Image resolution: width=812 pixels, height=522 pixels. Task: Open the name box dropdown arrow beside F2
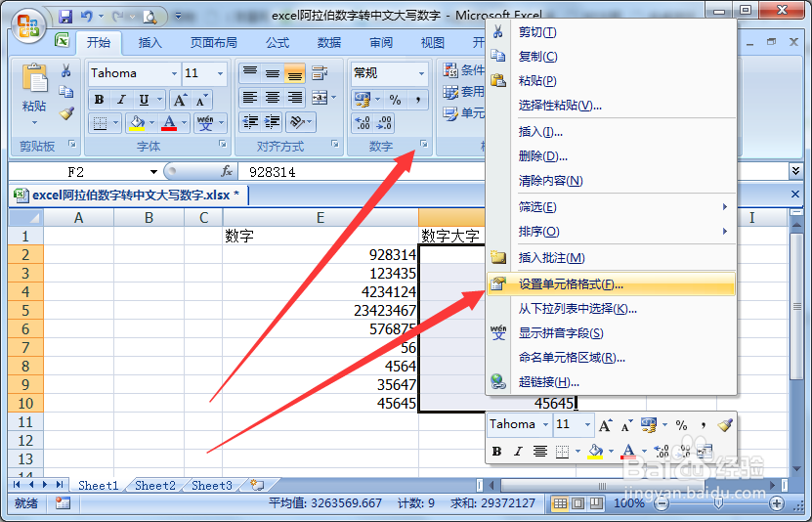click(x=153, y=172)
